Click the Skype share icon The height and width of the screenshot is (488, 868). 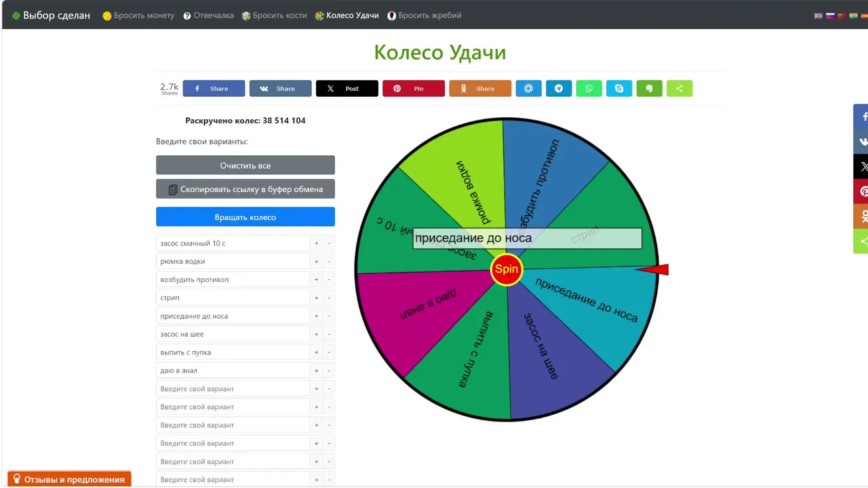pos(619,88)
